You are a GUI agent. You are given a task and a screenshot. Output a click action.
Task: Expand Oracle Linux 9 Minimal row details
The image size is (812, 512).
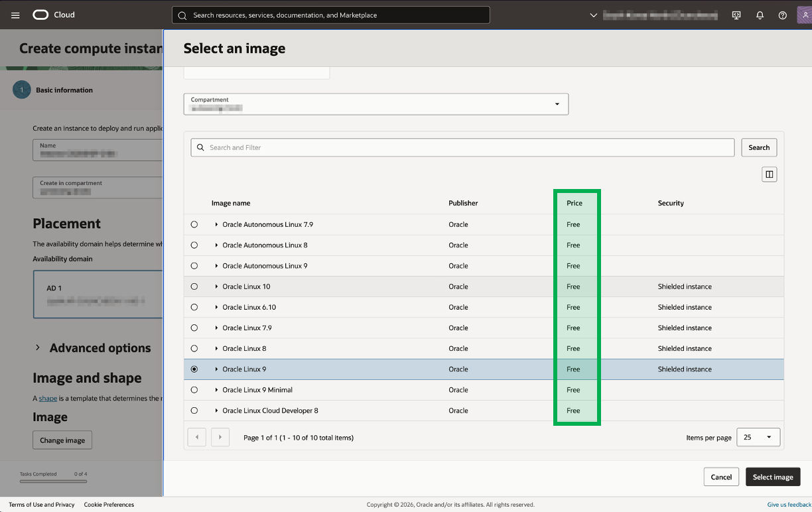click(x=216, y=390)
